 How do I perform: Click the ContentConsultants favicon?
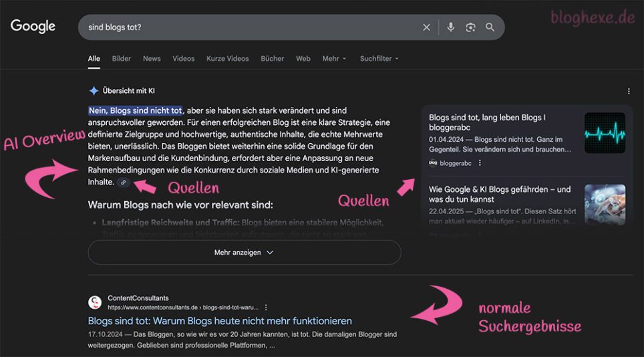(x=95, y=302)
